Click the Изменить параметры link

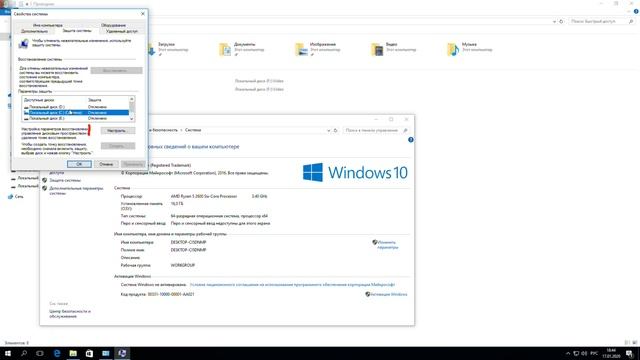click(x=387, y=244)
